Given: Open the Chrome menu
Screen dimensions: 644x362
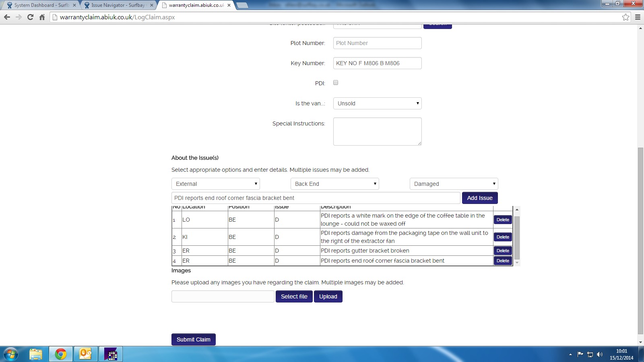Looking at the screenshot, I should click(x=638, y=17).
